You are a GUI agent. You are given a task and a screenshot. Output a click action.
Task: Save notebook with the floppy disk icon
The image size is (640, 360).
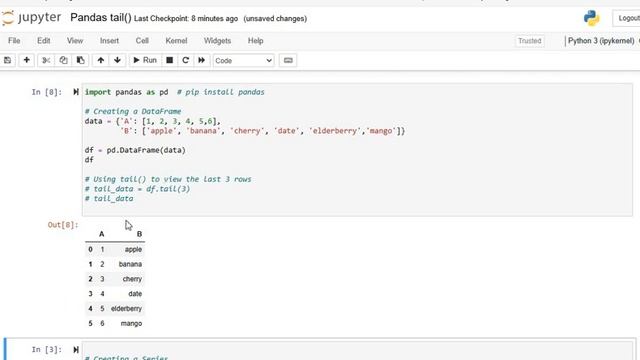[7, 60]
